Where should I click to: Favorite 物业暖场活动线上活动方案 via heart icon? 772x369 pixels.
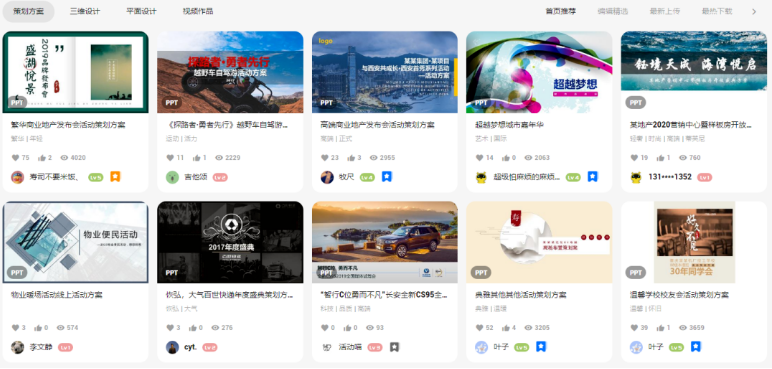pyautogui.click(x=15, y=328)
